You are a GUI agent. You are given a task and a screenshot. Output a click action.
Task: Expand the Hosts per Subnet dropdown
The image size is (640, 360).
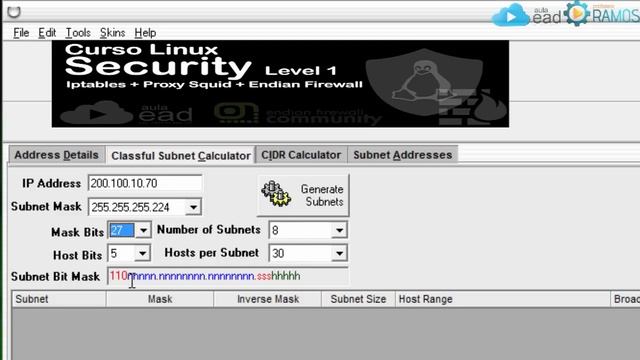[339, 253]
